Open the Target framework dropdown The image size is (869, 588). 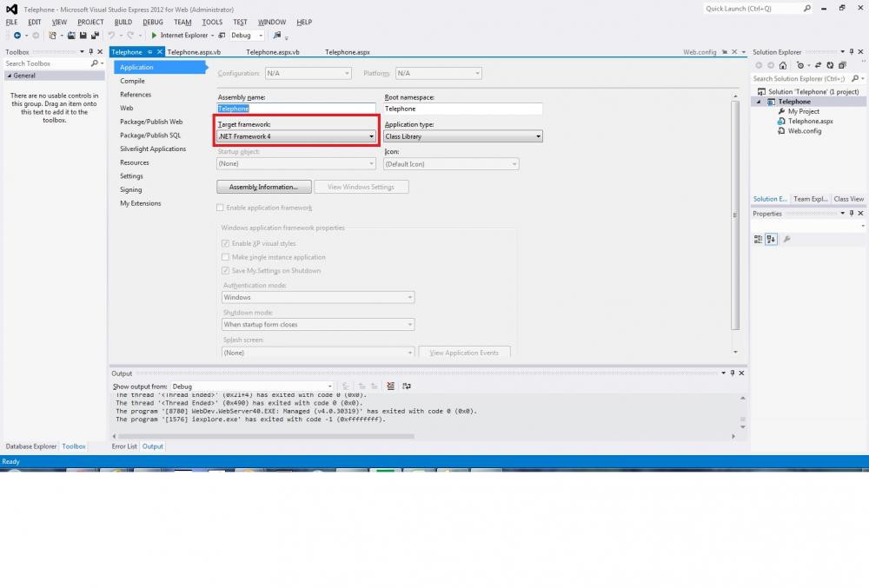click(296, 136)
